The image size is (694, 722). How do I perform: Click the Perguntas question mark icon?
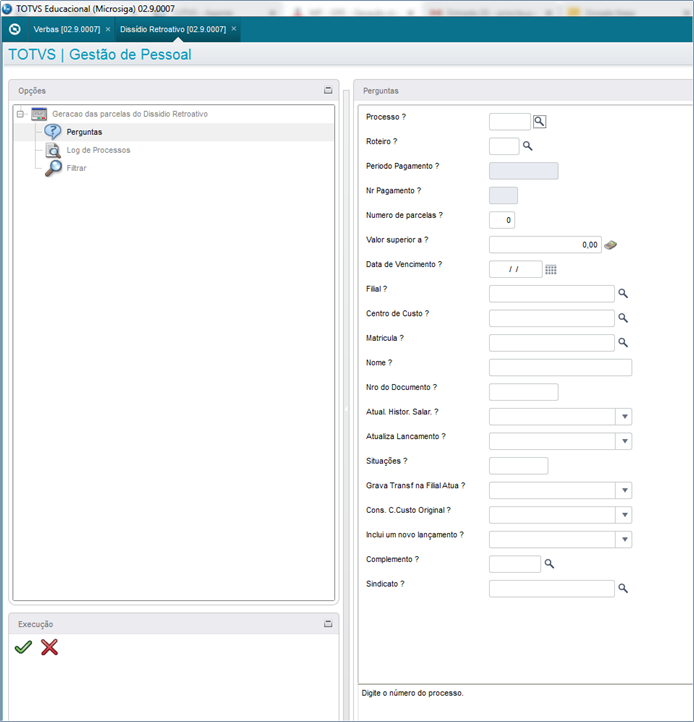coord(52,132)
